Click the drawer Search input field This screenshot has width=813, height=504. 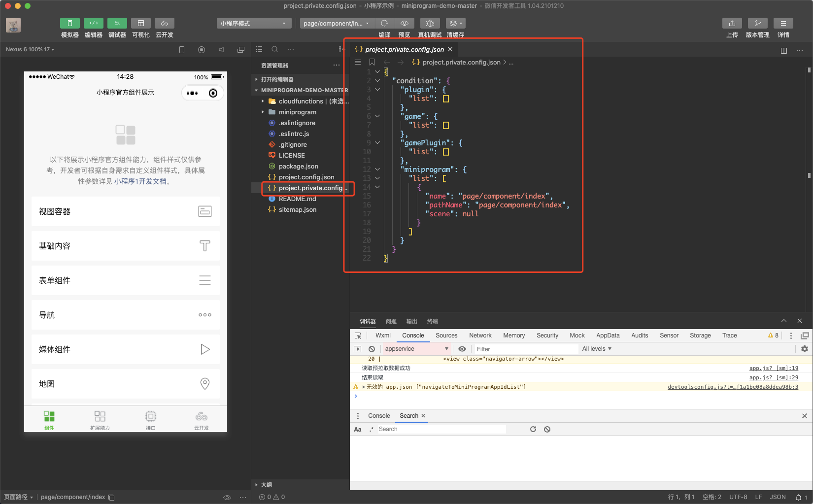coord(441,429)
